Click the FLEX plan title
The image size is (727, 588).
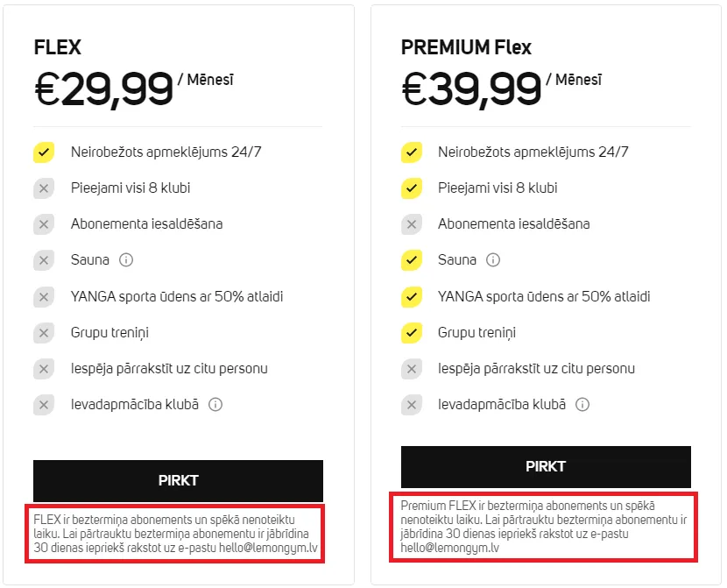click(x=58, y=47)
